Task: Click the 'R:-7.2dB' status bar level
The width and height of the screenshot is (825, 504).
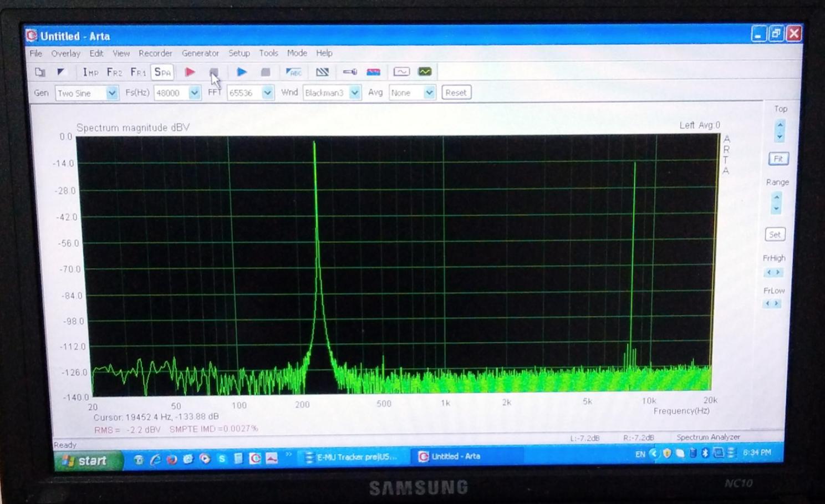Action: pos(638,437)
